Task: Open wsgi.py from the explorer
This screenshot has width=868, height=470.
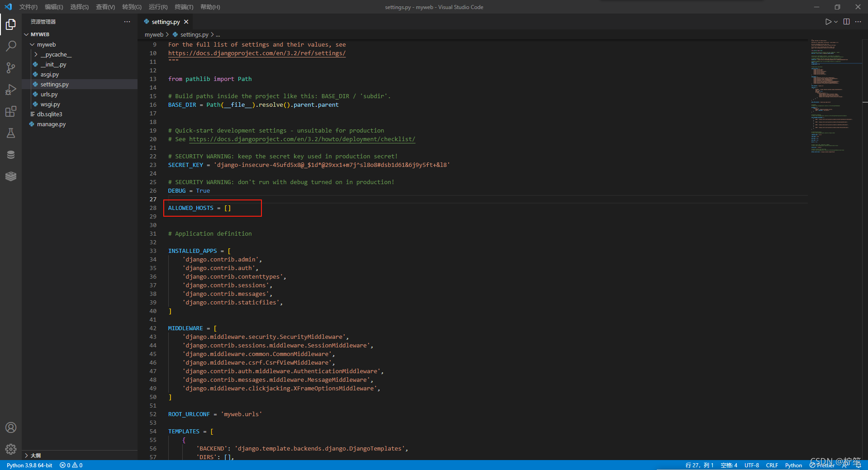Action: [80, 104]
